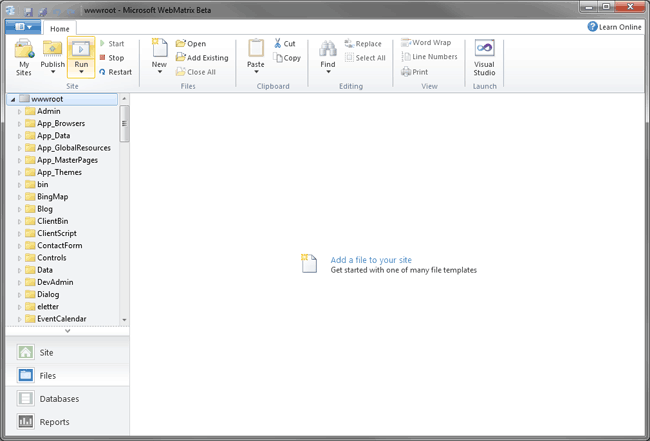The height and width of the screenshot is (441, 650).
Task: Click Add Existing file button
Action: 202,58
